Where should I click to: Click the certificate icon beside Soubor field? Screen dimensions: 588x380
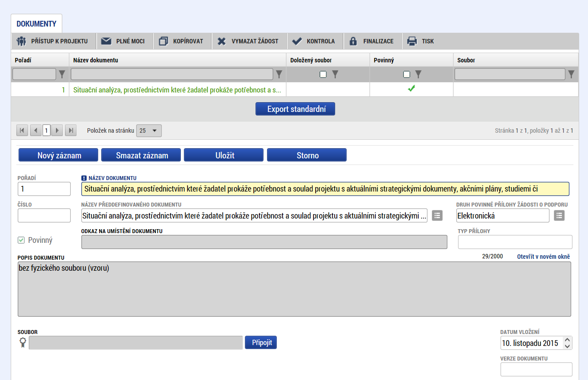(x=23, y=343)
